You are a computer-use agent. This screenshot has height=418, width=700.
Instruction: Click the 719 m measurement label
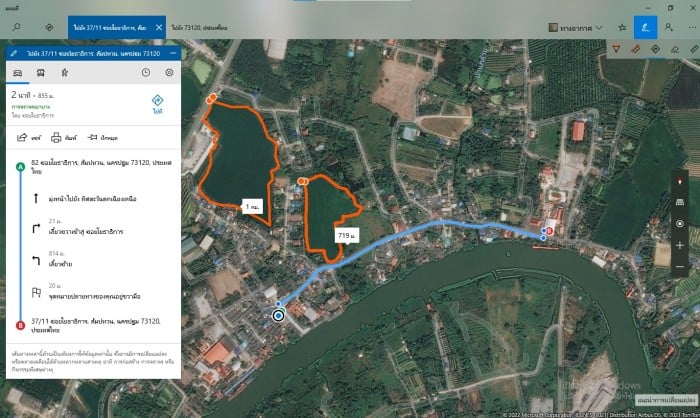pyautogui.click(x=347, y=235)
